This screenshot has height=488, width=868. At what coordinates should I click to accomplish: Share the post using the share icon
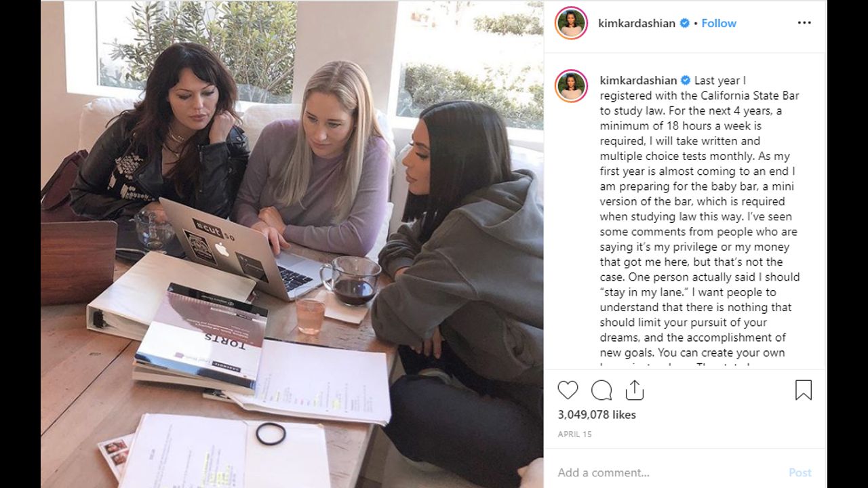click(634, 390)
